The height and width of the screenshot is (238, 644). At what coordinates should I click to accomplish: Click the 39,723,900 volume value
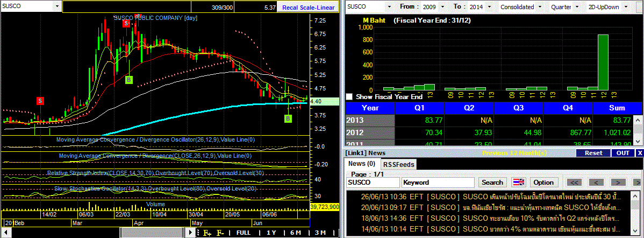coord(325,207)
